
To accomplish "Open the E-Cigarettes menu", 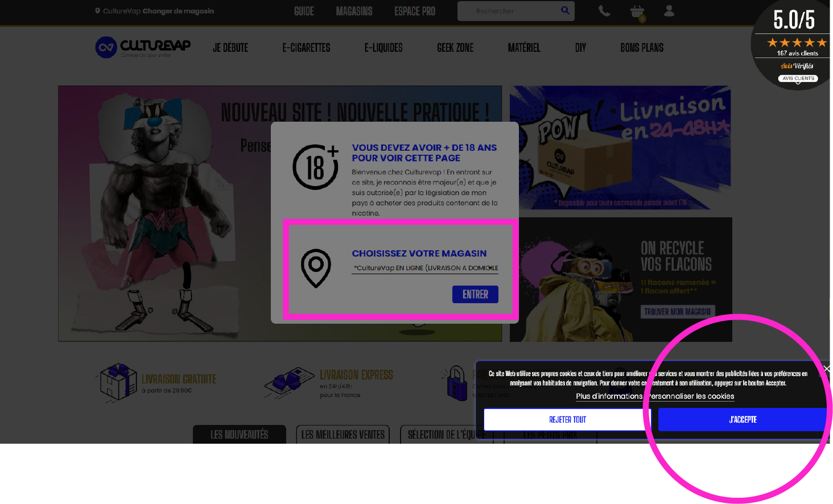I will coord(306,48).
